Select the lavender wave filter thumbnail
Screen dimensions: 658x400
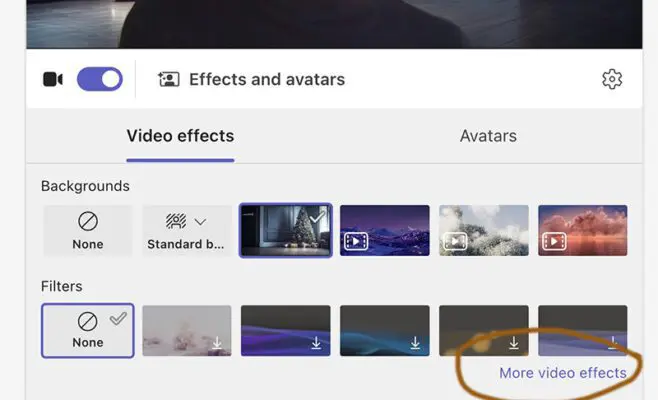pyautogui.click(x=583, y=331)
